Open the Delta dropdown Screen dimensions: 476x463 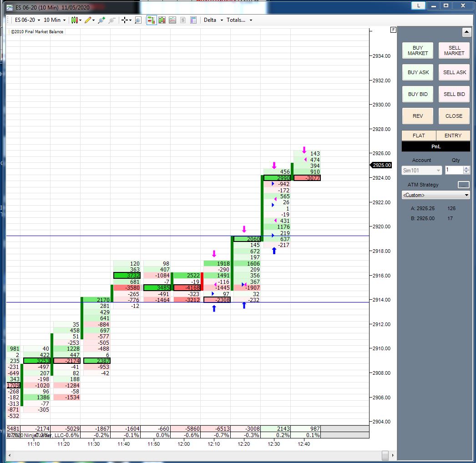point(213,20)
